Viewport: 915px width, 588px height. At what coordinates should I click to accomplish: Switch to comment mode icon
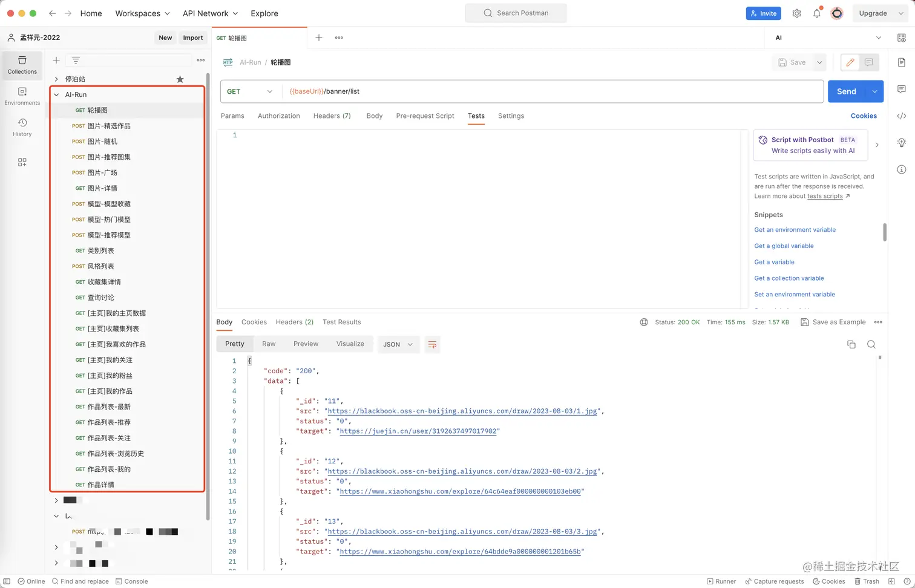pyautogui.click(x=868, y=62)
